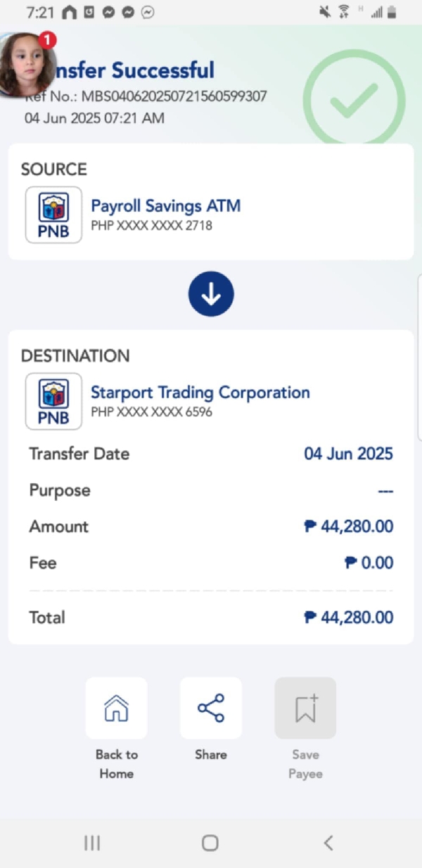Open the Messenger chat head bubble
422x868 pixels.
pyautogui.click(x=25, y=65)
